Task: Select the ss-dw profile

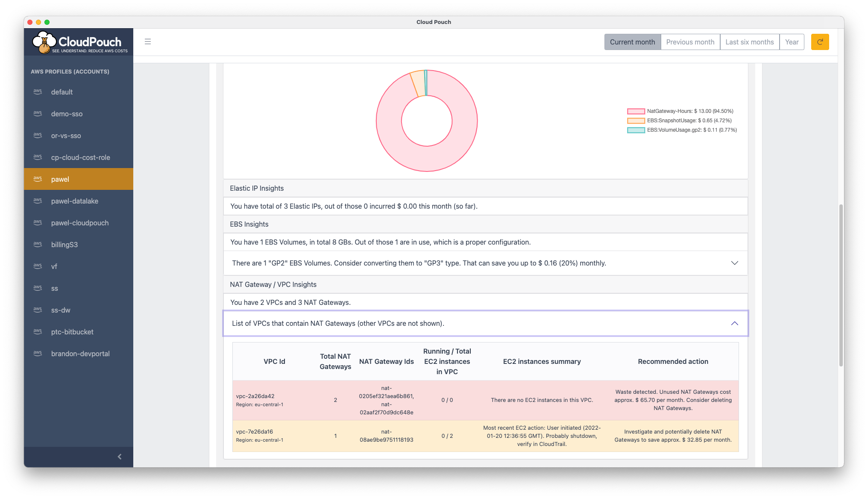Action: (79, 310)
